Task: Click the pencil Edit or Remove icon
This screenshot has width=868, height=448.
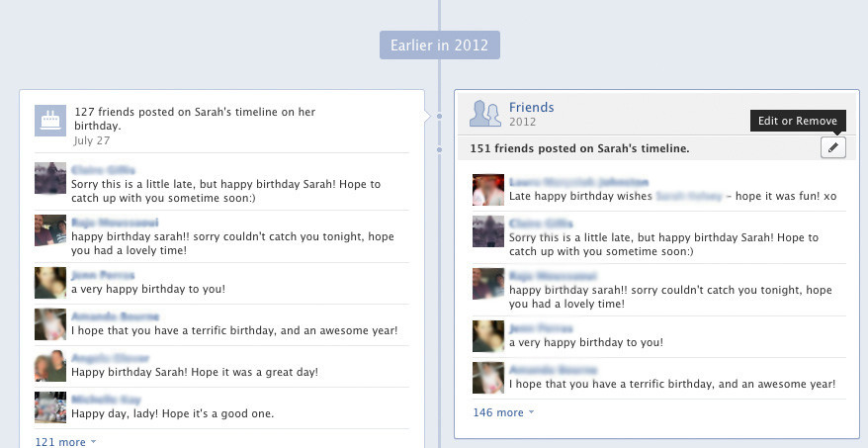Action: point(833,147)
